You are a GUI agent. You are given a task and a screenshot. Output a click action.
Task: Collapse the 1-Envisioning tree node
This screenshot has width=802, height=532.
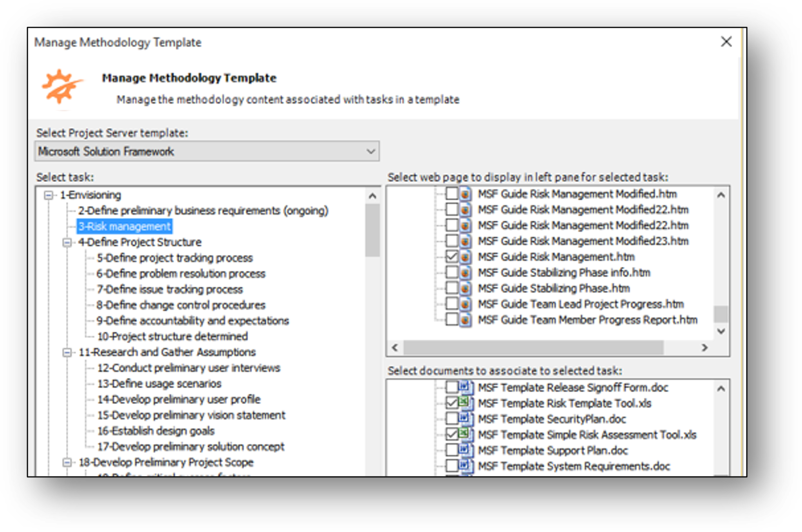click(49, 195)
